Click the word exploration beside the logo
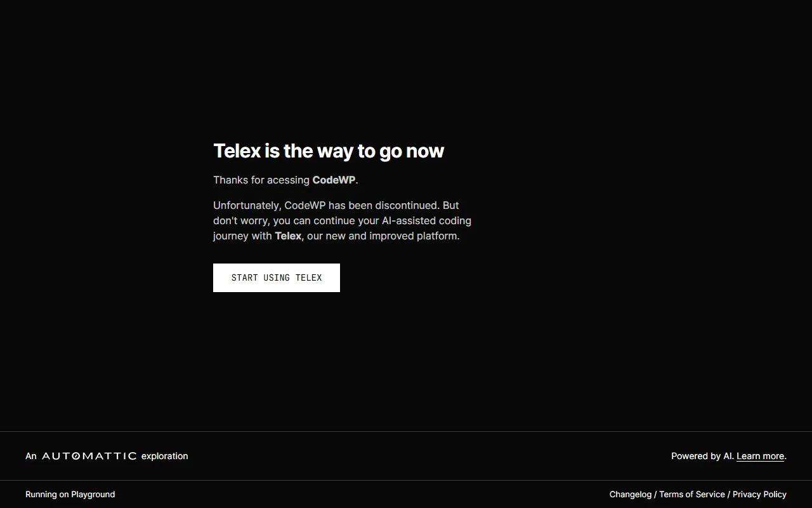Viewport: 812px width, 508px height. tap(164, 456)
